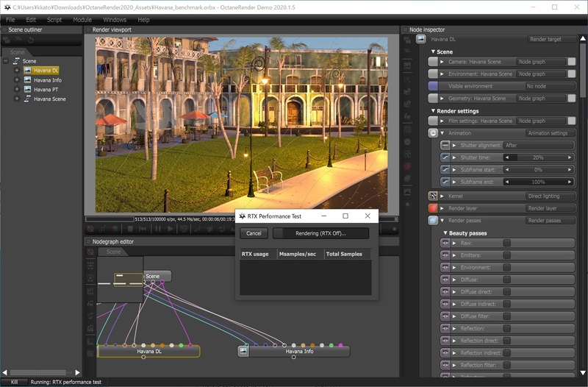588x387 pixels.
Task: Click the pause render button in viewport toolbar
Action: (x=158, y=229)
